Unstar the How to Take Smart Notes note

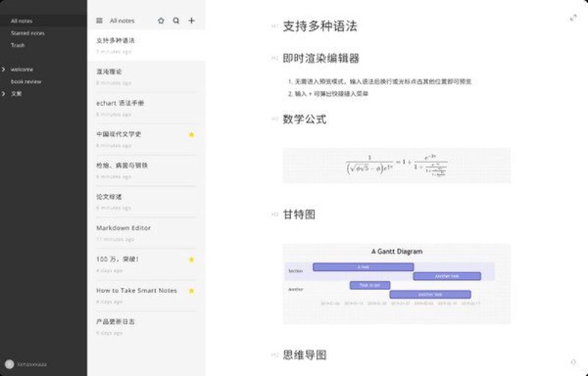click(192, 291)
